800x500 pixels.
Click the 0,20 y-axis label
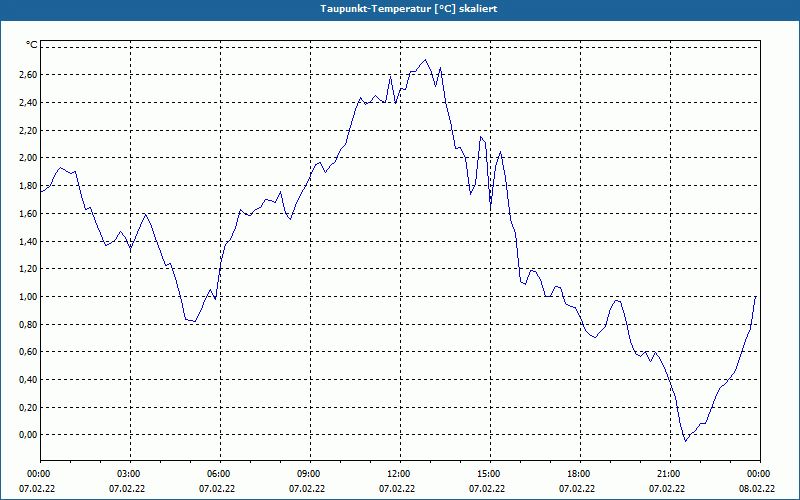coord(28,407)
